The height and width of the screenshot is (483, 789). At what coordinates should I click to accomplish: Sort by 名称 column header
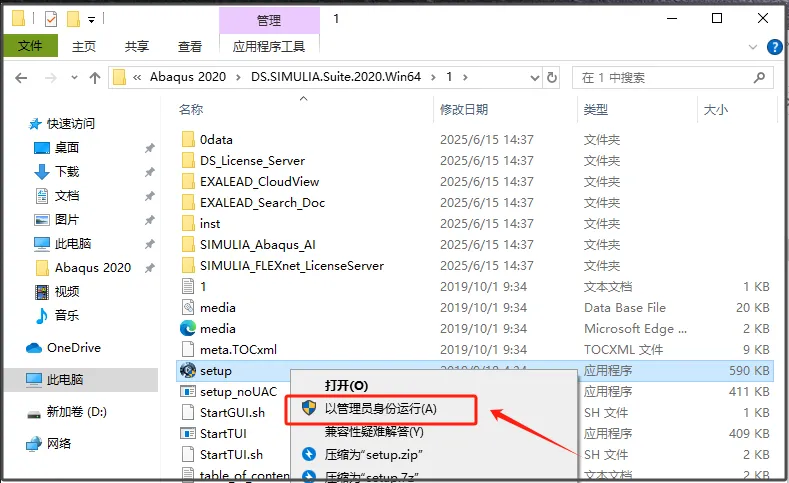191,109
